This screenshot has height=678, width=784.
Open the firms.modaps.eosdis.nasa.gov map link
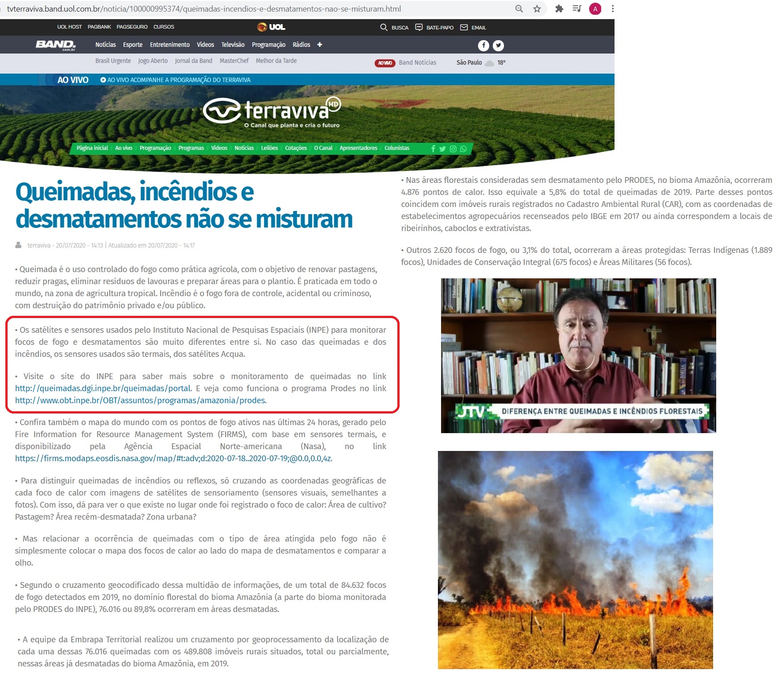(174, 459)
